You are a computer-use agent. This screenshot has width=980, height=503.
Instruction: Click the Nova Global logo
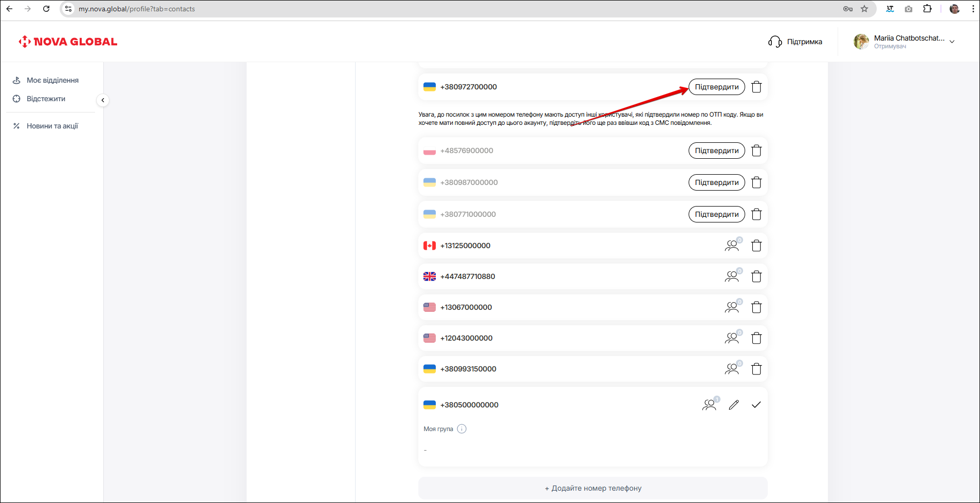(68, 42)
